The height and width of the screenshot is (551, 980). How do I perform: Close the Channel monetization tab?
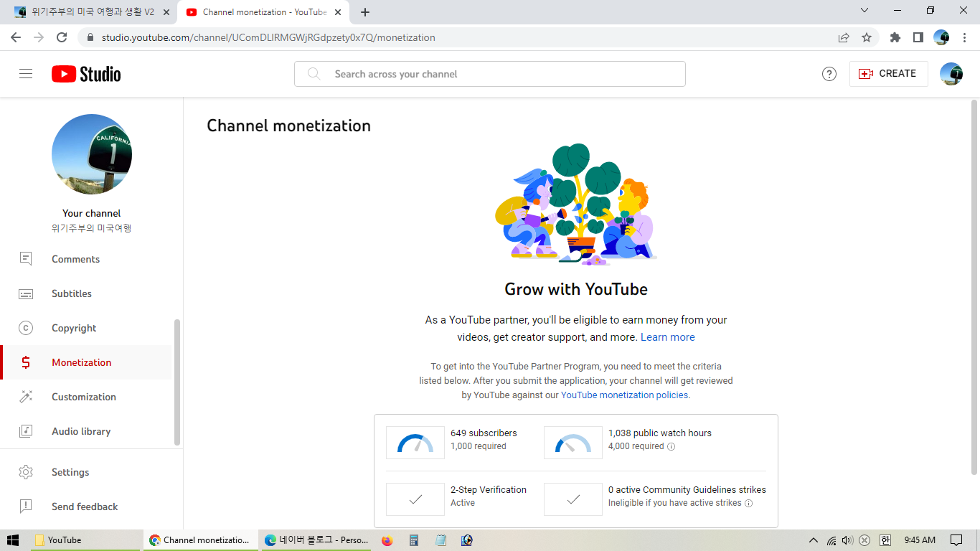coord(337,12)
